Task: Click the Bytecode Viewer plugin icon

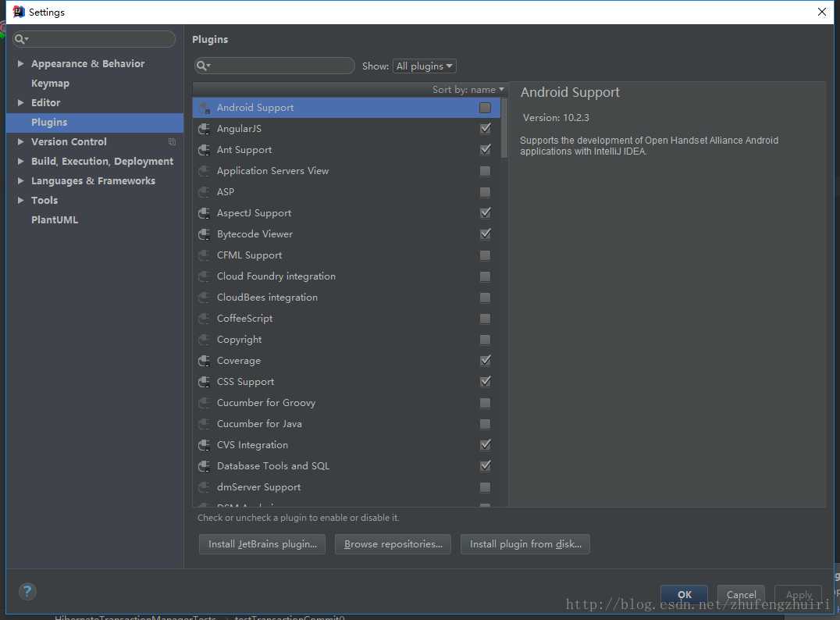Action: click(x=204, y=235)
